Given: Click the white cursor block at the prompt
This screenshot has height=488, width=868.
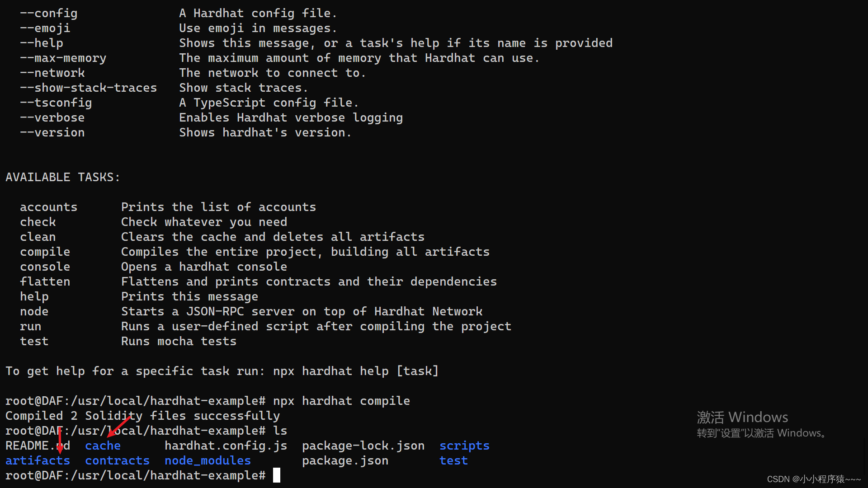Looking at the screenshot, I should [x=277, y=475].
